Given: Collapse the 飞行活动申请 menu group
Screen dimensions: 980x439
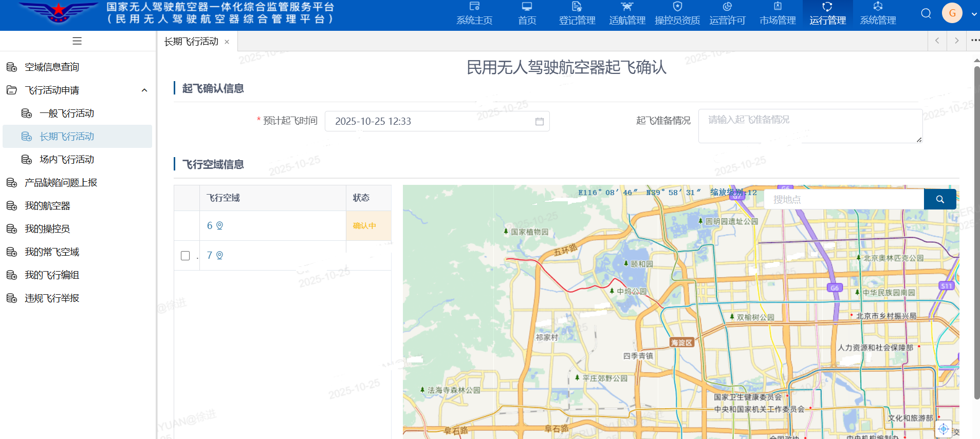Looking at the screenshot, I should [144, 90].
